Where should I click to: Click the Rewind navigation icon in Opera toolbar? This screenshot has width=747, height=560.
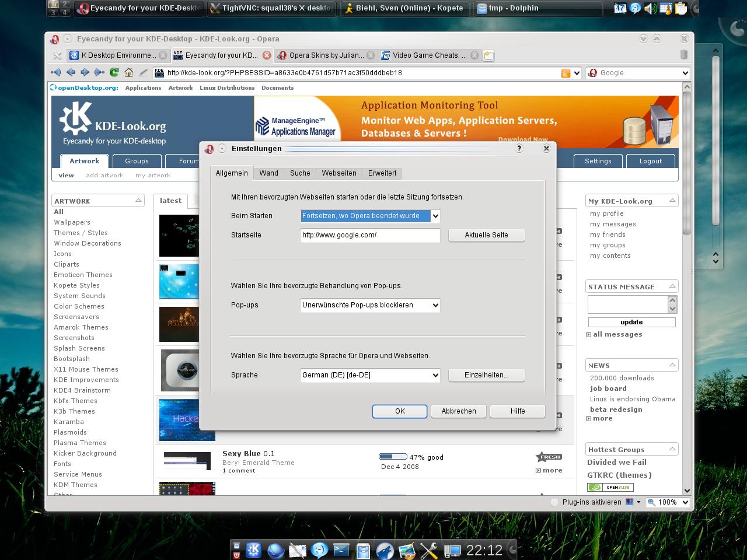(56, 72)
